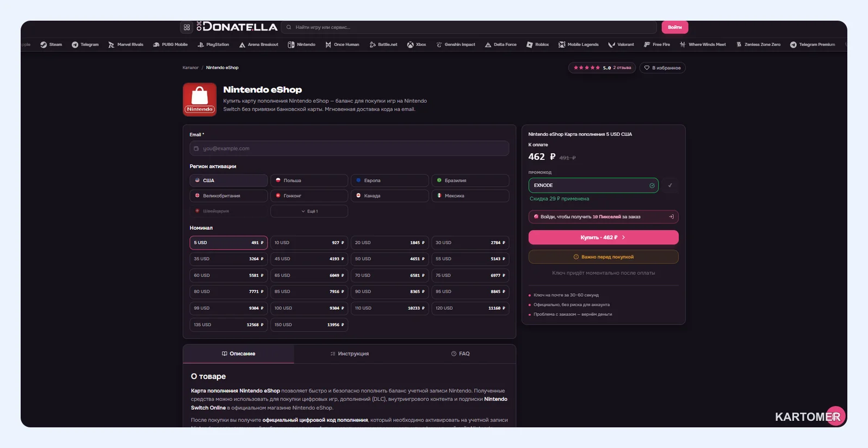Choose the Канада region option

click(x=389, y=196)
